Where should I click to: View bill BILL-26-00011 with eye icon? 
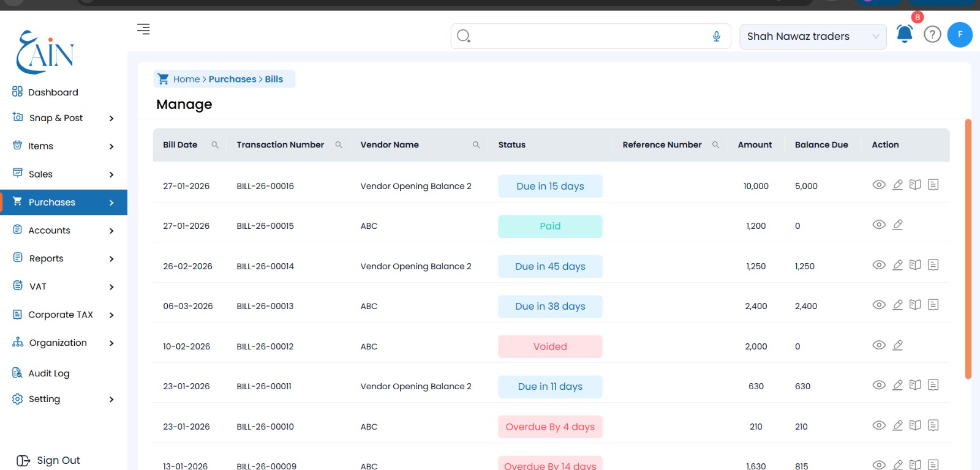879,385
